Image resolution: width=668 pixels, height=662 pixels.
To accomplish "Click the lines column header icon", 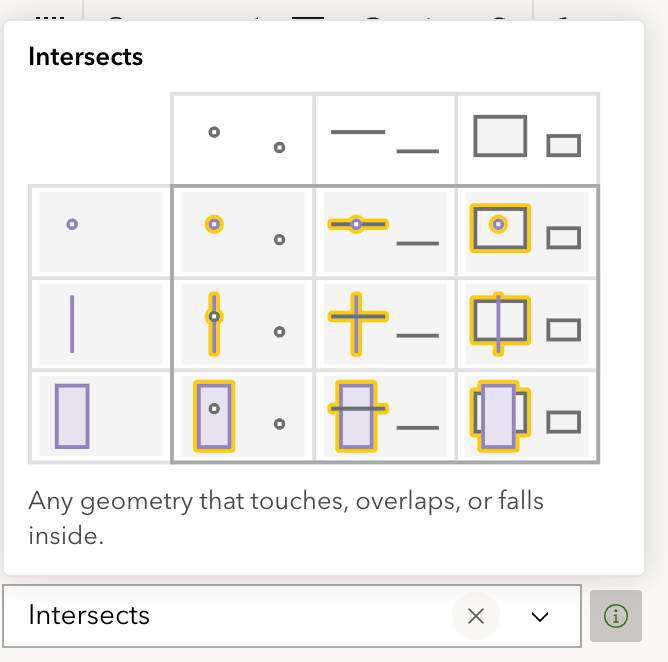I will tap(385, 139).
